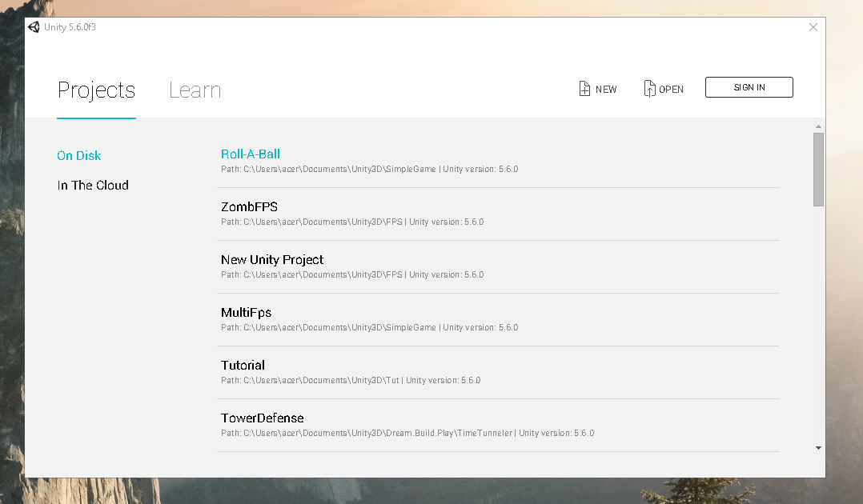Click the New Unity Project path line

tap(352, 274)
